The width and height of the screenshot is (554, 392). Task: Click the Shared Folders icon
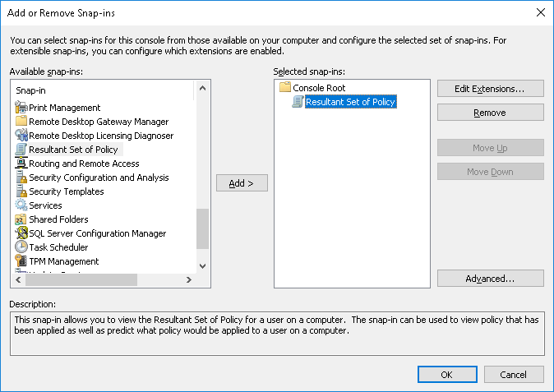21,219
